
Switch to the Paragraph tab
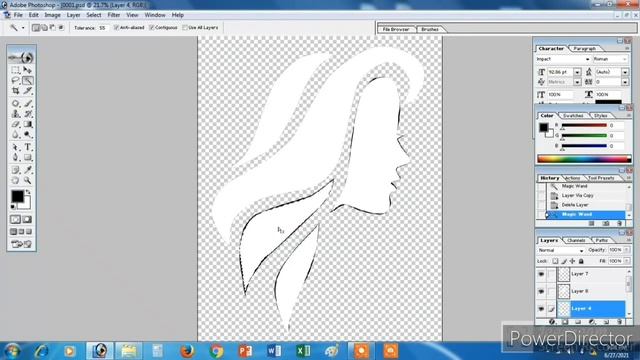(x=584, y=49)
